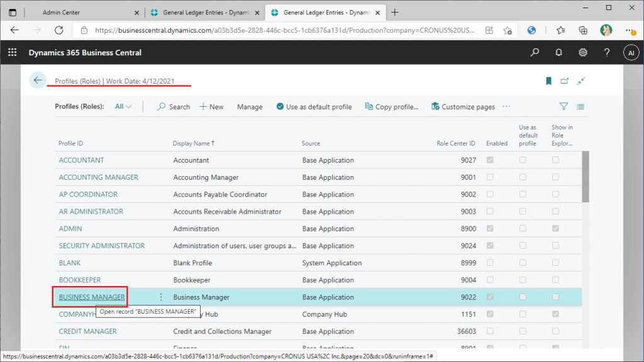Open the Profile ID column header menu
This screenshot has height=362, width=644.
[70, 143]
